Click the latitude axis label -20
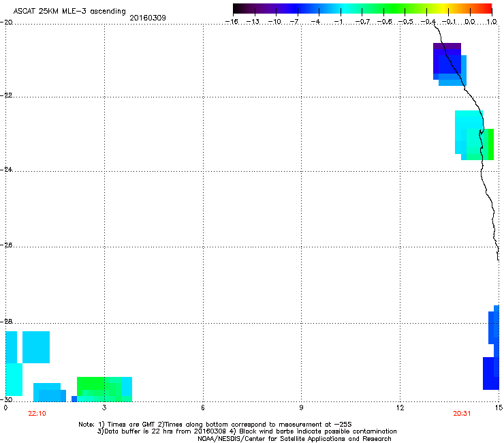Image resolution: width=504 pixels, height=443 pixels. point(6,22)
